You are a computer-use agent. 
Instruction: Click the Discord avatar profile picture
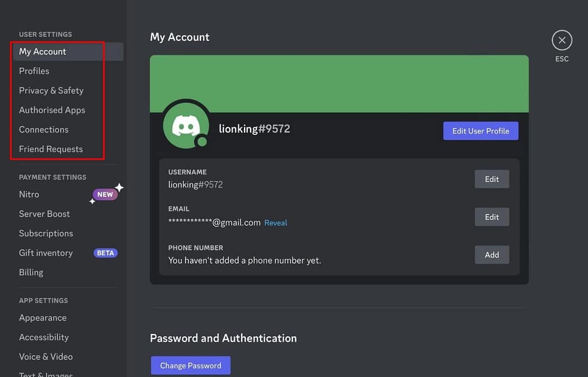[x=186, y=126]
